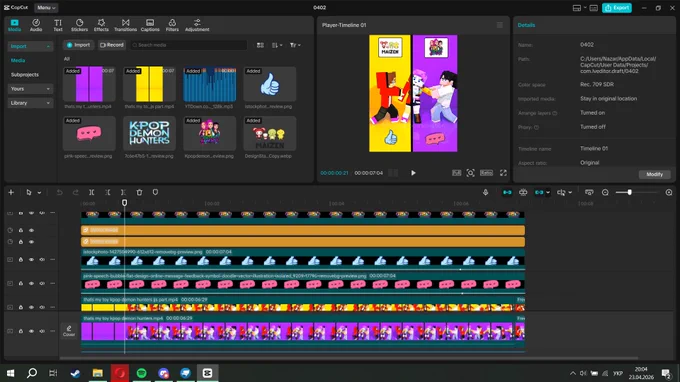
Task: Hide the purple main video track
Action: click(31, 331)
